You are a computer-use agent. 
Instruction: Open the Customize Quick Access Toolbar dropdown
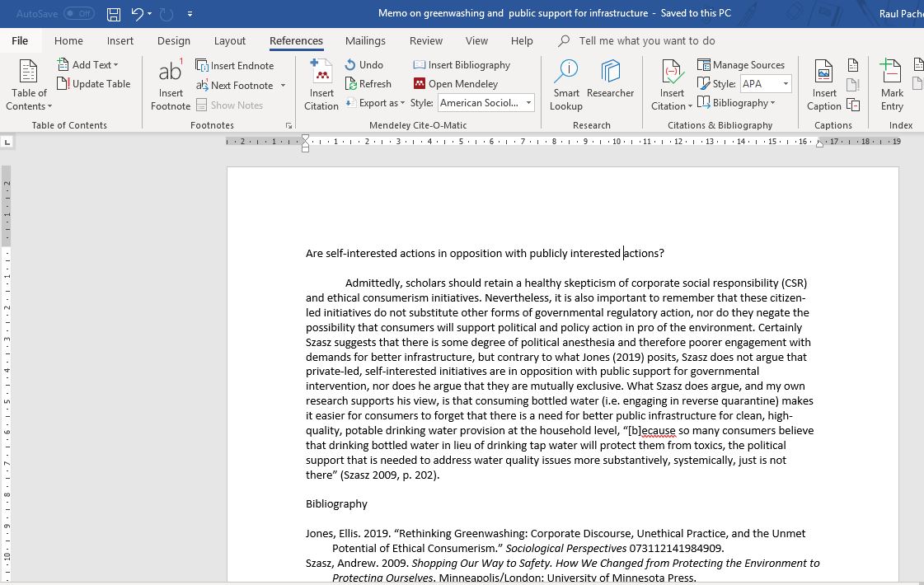(190, 13)
